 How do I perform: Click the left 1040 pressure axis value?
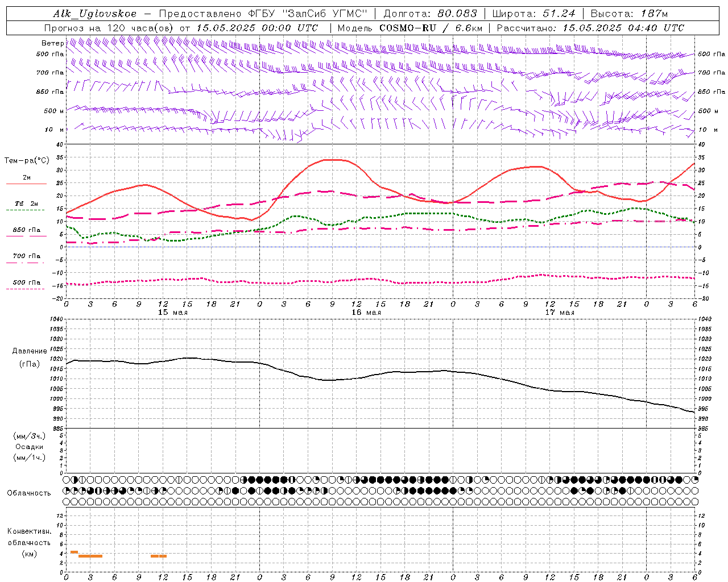pos(57,319)
